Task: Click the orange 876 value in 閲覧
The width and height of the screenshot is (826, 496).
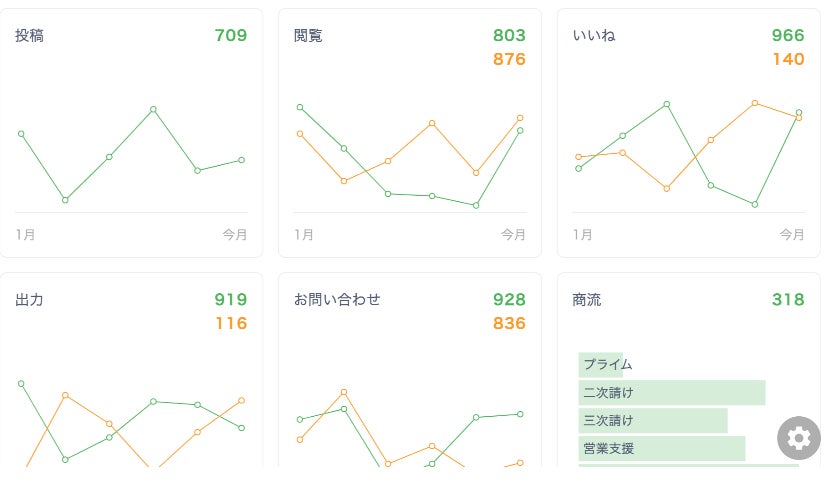Action: [x=509, y=59]
